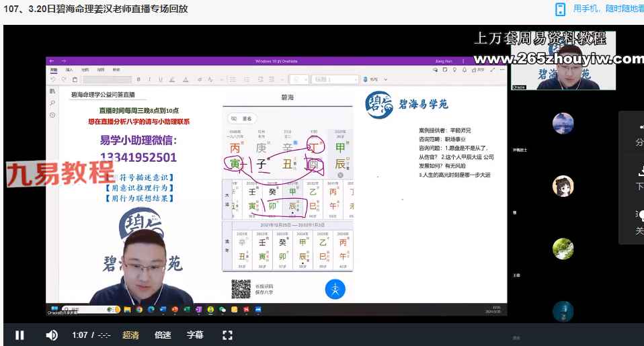The height and width of the screenshot is (346, 644).
Task: Toggle underline formatting in OneNote toolbar
Action: pos(160,79)
